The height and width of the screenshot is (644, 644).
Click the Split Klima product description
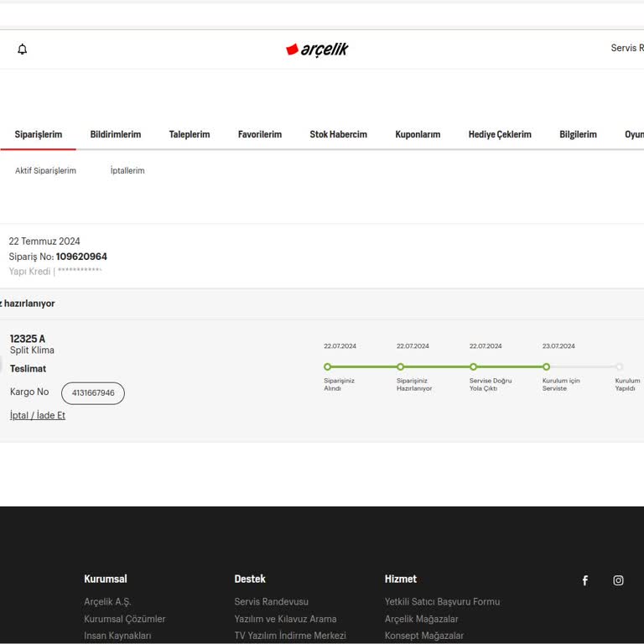coord(32,350)
